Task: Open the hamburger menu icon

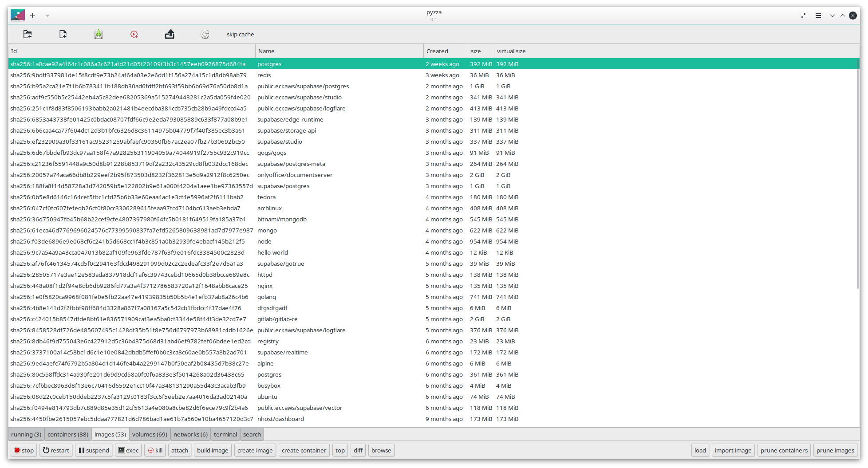Action: coord(818,16)
